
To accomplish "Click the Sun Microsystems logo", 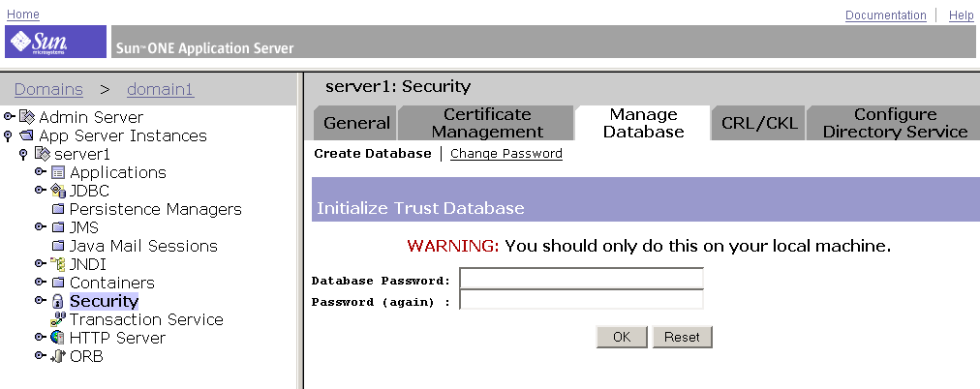I will 55,42.
